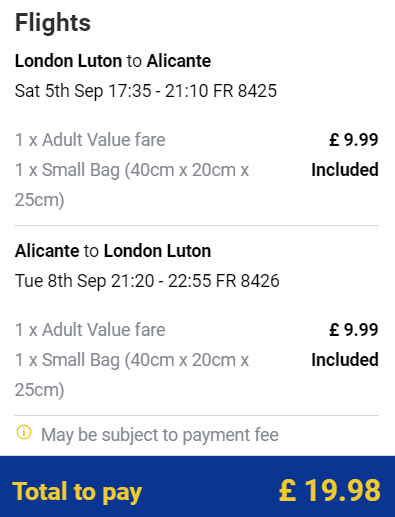Click outbound Small Bag line item
Screen dimensions: 395x517
point(132,185)
